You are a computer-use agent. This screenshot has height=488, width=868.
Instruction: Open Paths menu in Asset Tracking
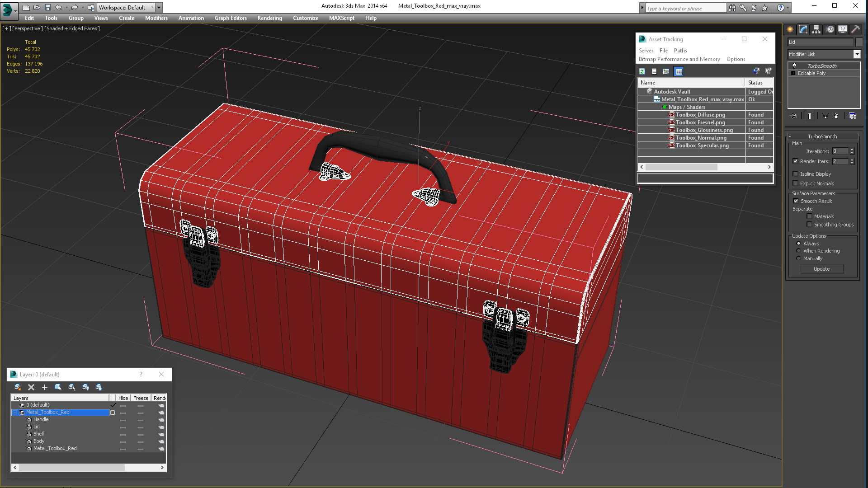click(x=680, y=51)
